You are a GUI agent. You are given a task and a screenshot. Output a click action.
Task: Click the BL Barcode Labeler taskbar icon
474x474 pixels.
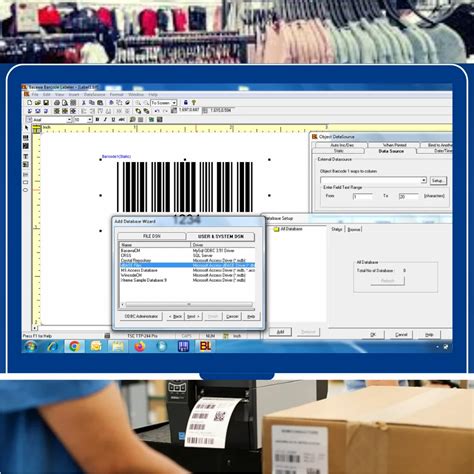(x=205, y=346)
